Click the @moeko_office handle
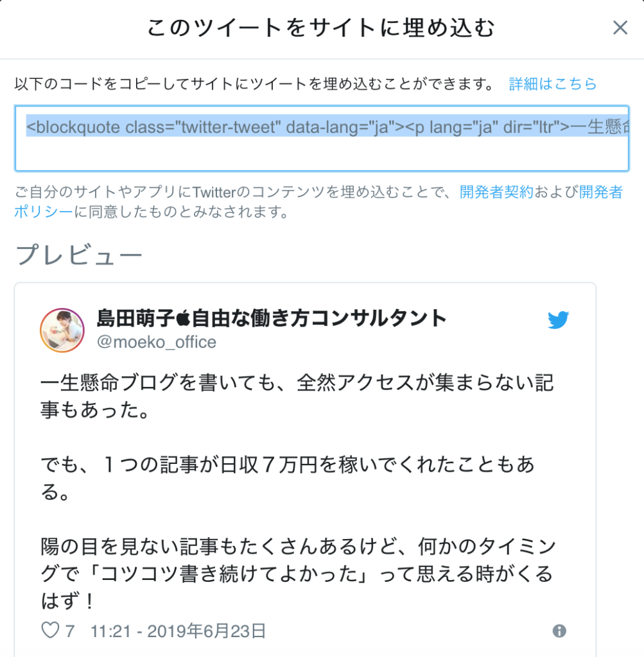The height and width of the screenshot is (657, 644). 157,343
